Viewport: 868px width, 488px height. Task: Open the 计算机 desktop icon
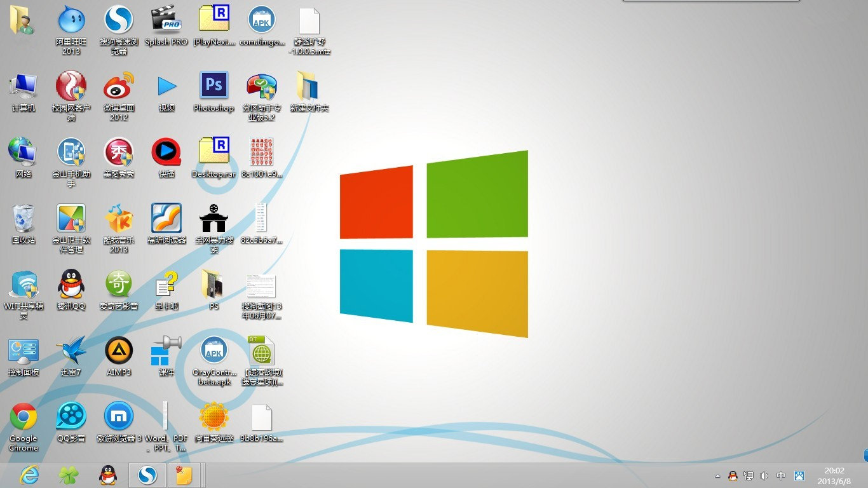pos(24,92)
